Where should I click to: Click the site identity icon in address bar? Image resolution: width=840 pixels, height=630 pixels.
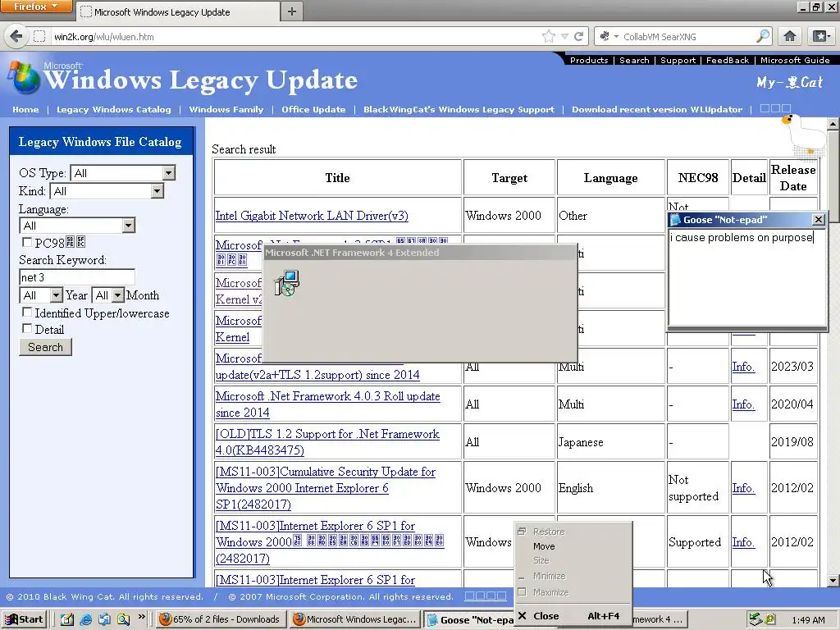tap(39, 36)
